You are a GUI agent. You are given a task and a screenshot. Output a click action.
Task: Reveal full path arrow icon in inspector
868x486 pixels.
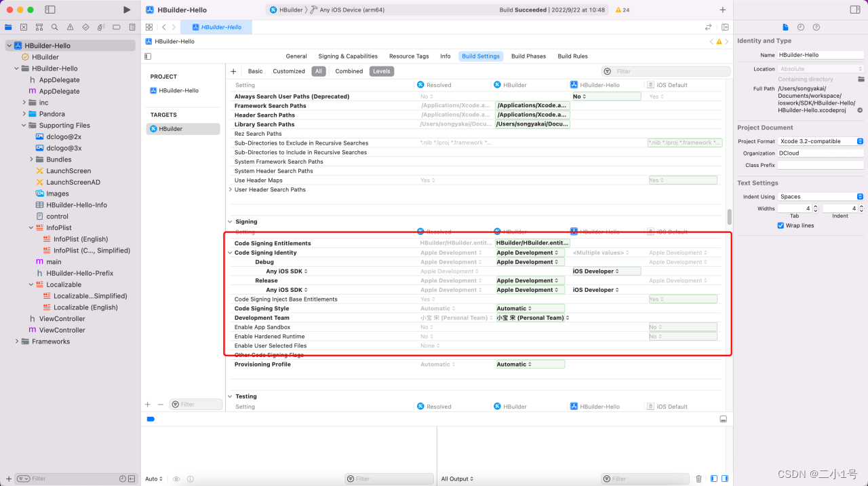(x=860, y=110)
